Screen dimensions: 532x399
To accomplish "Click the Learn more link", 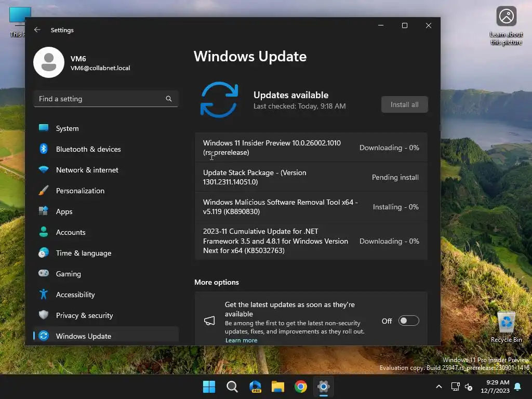I will point(241,340).
